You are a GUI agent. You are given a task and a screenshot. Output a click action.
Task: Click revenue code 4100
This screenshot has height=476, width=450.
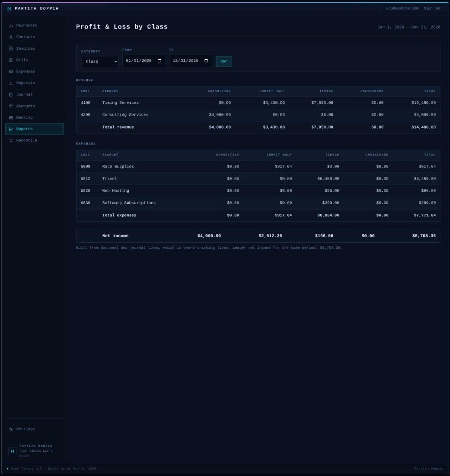86,103
